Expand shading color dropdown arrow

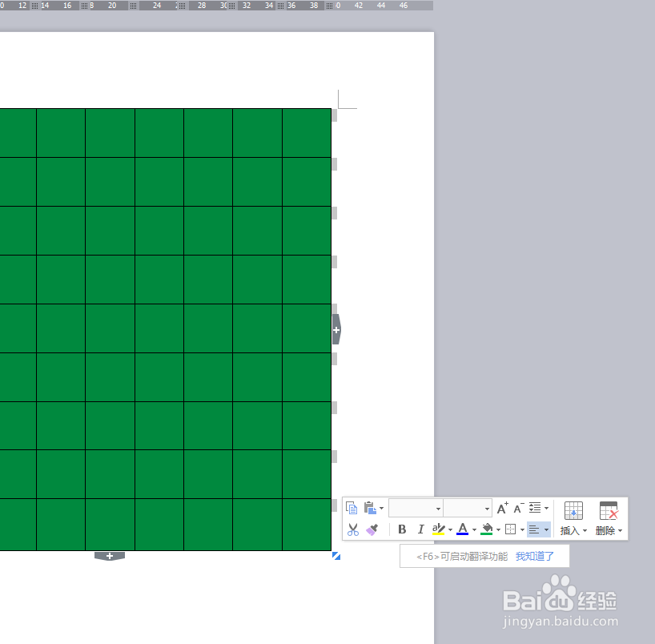498,530
